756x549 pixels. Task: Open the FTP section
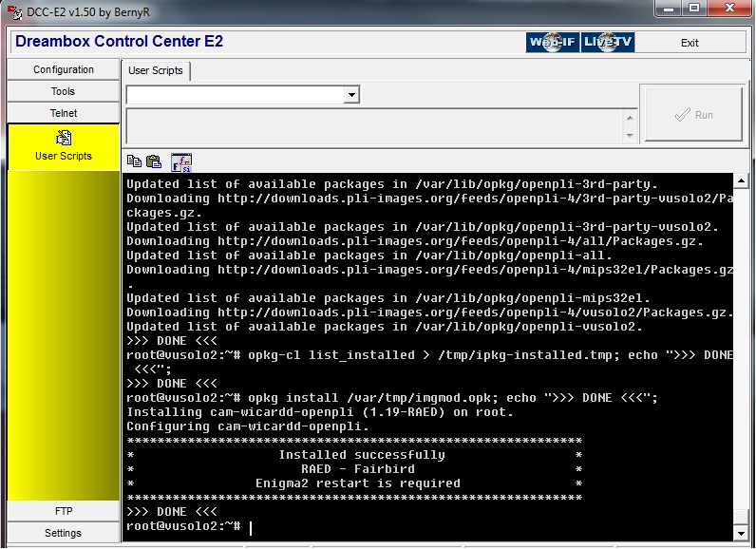64,511
